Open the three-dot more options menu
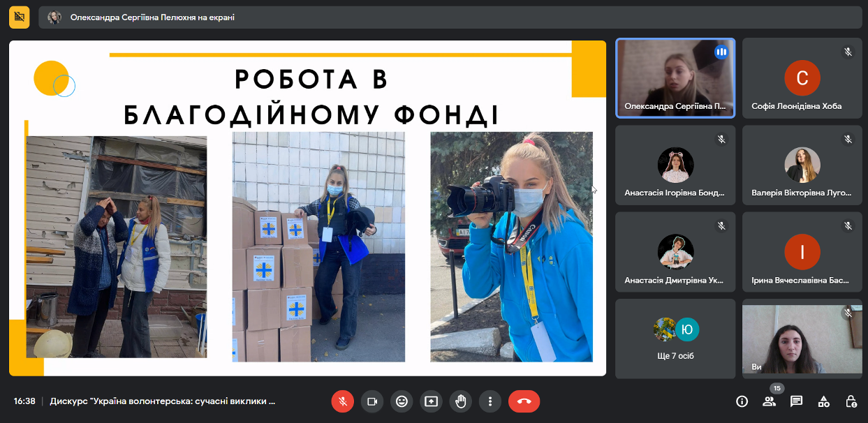The width and height of the screenshot is (868, 423). click(x=490, y=401)
